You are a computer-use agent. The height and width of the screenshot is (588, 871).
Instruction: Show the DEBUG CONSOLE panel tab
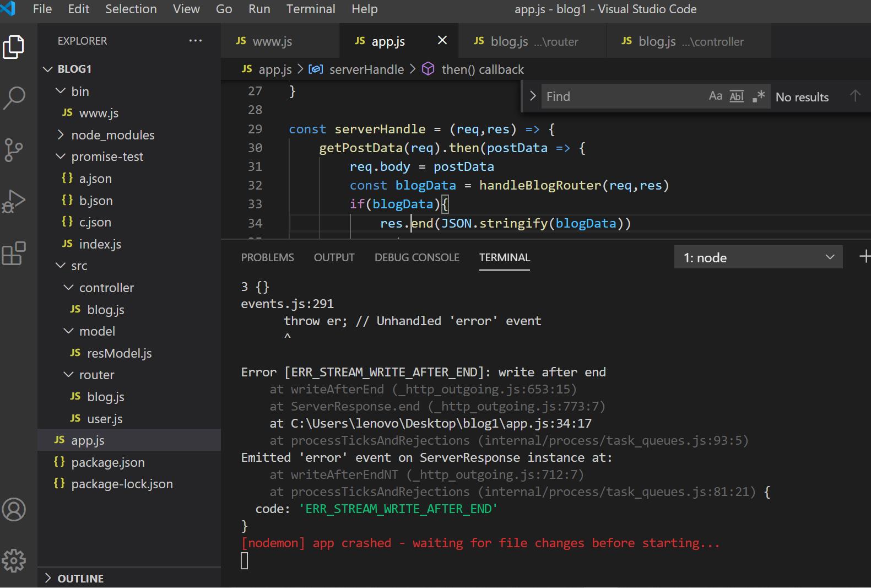417,257
